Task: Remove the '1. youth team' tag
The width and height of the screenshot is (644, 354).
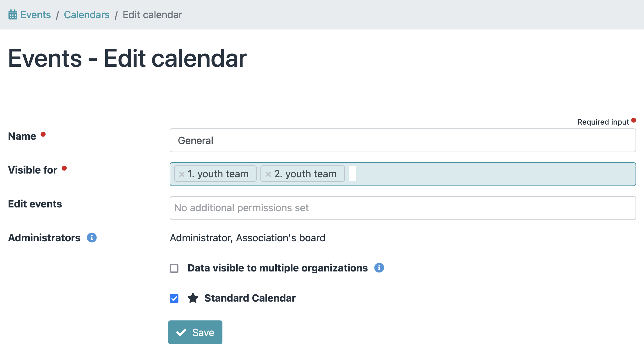Action: (x=182, y=174)
